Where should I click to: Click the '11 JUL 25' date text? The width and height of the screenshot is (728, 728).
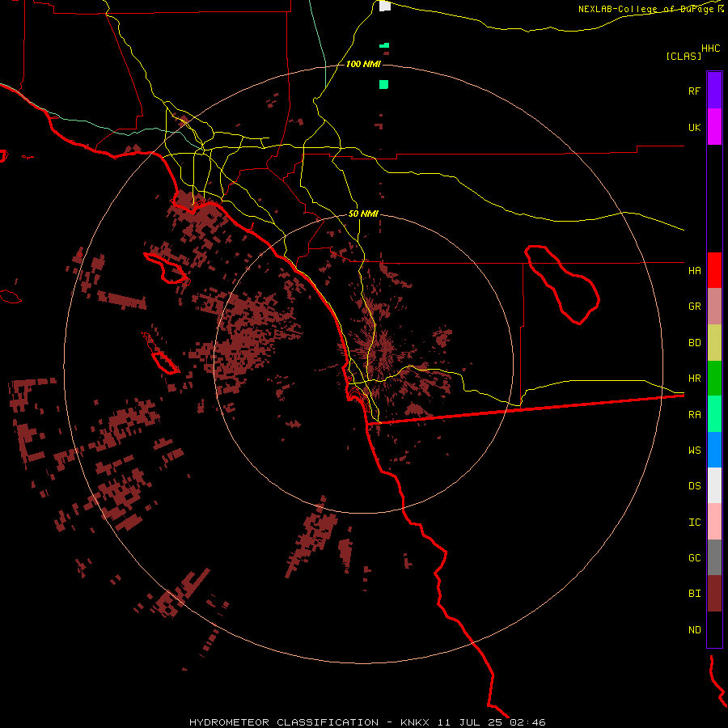point(471,722)
